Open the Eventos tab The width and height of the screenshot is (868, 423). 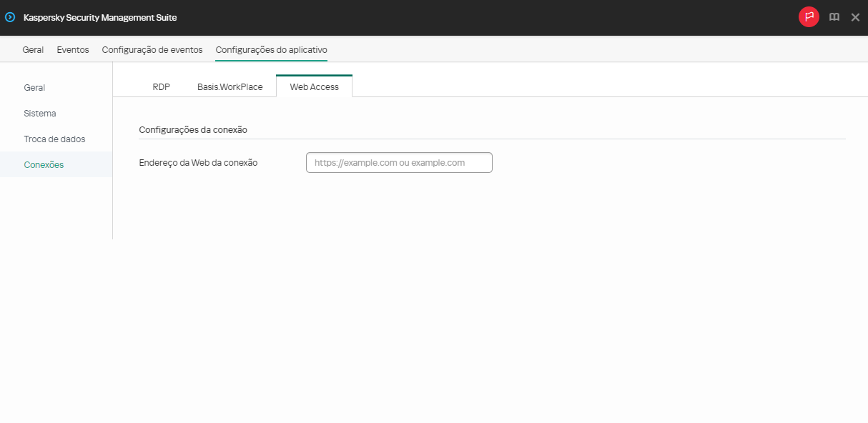[x=72, y=49]
